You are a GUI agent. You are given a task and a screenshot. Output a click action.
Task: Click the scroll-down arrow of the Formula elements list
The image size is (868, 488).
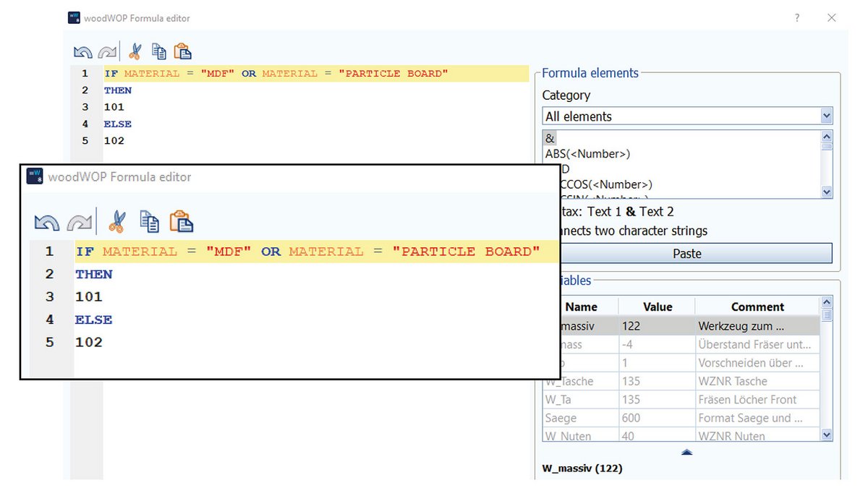point(825,192)
